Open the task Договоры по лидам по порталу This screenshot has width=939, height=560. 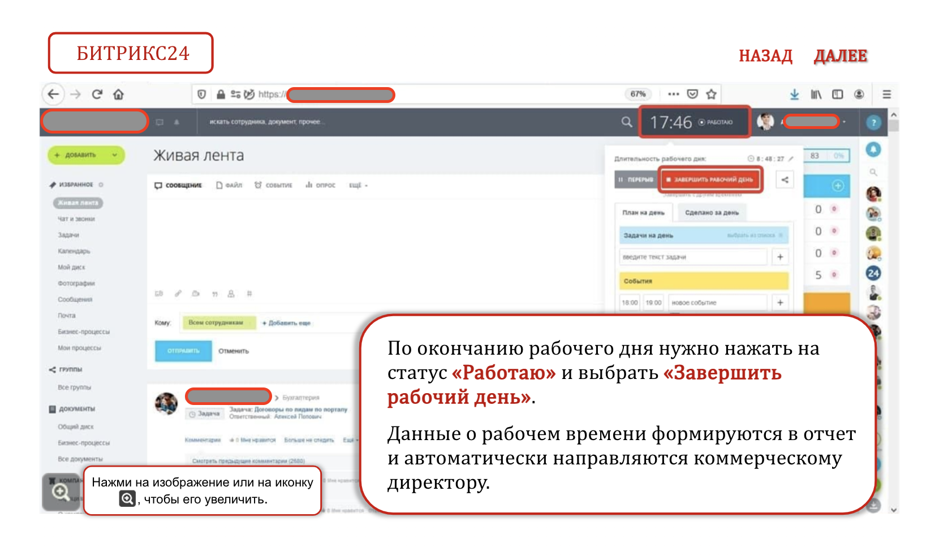(300, 409)
